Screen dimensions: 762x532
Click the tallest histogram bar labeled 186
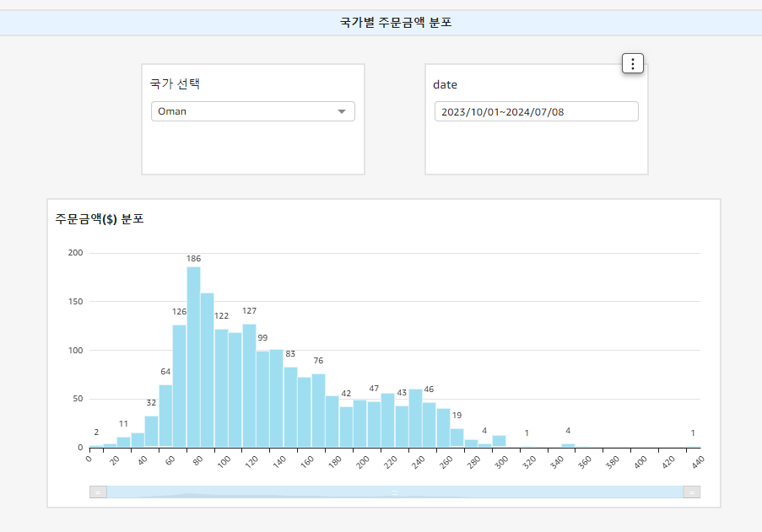pyautogui.click(x=193, y=357)
